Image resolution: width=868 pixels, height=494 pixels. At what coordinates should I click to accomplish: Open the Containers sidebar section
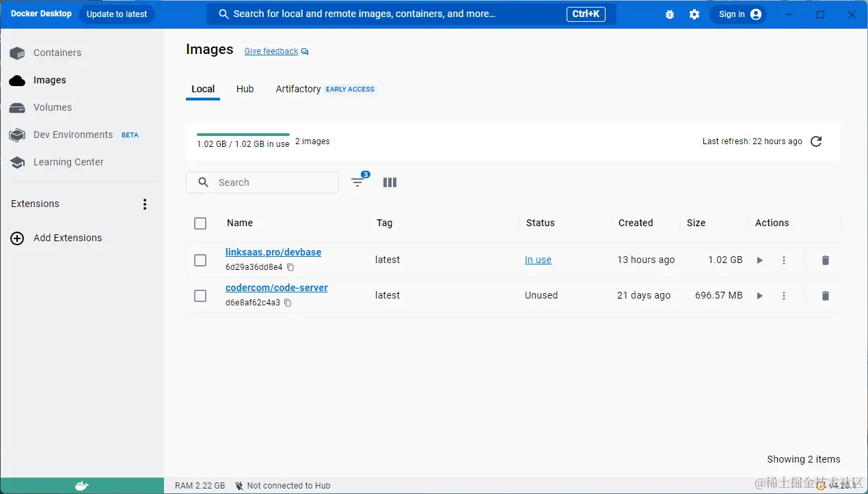[x=57, y=53]
